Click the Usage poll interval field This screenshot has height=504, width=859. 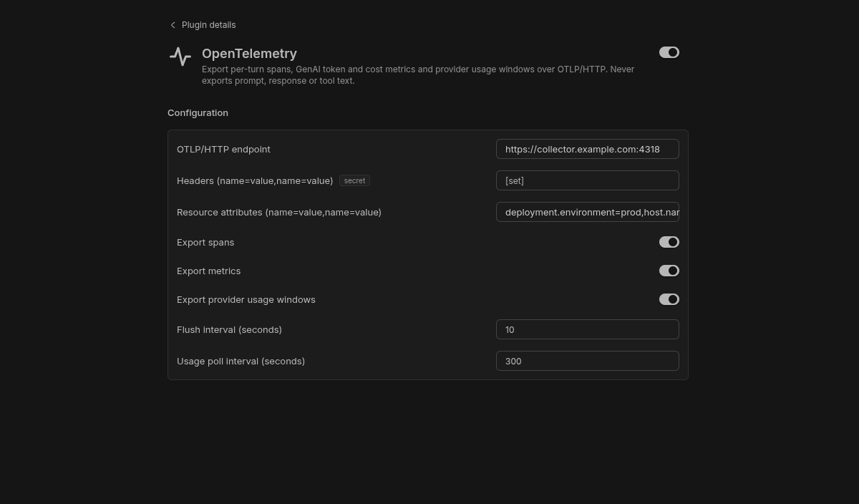(x=588, y=361)
